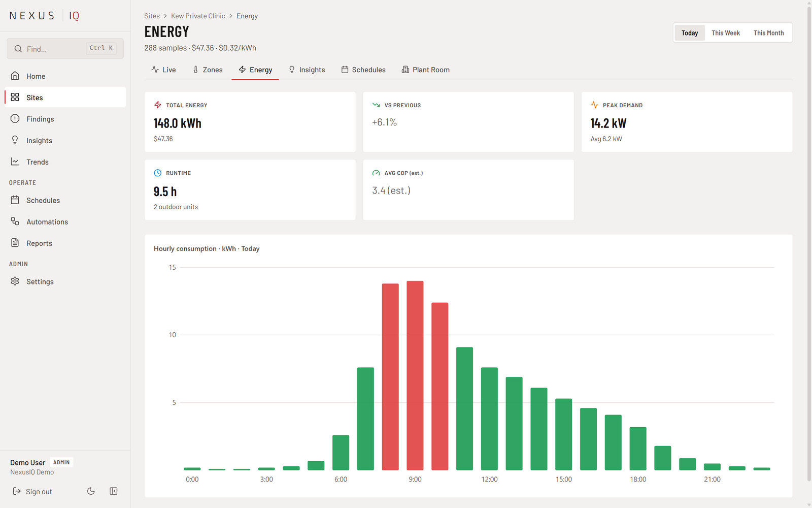Click the Findings alert icon
This screenshot has width=812, height=508.
click(15, 119)
